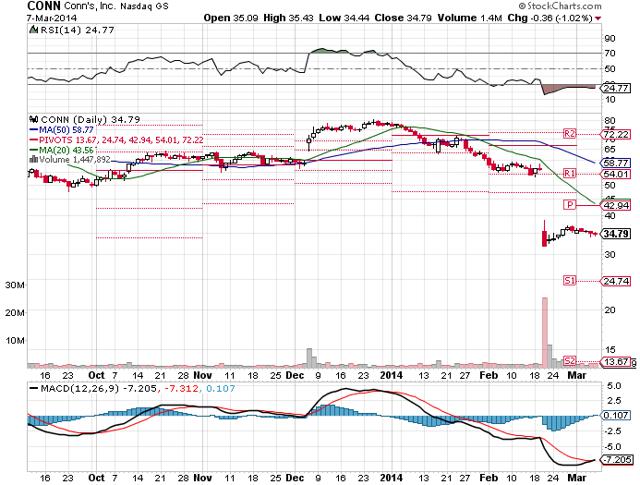Click the P pivot label
This screenshot has width=640, height=485.
click(x=570, y=205)
